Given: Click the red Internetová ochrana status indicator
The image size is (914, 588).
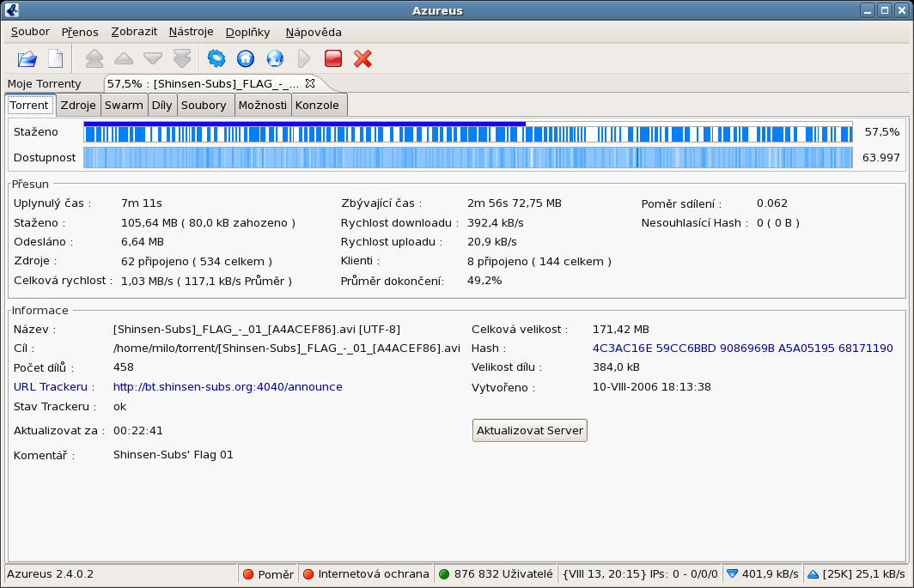Looking at the screenshot, I should click(308, 574).
